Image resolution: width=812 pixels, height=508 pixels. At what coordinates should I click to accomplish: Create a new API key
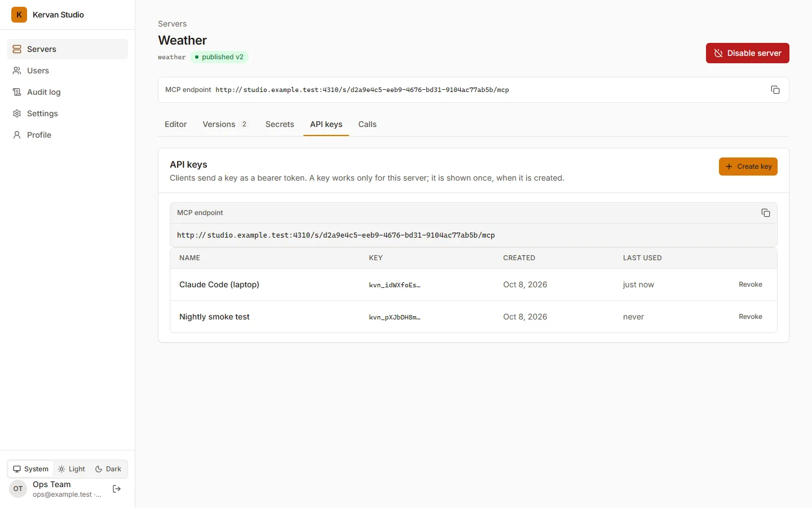[x=748, y=167]
